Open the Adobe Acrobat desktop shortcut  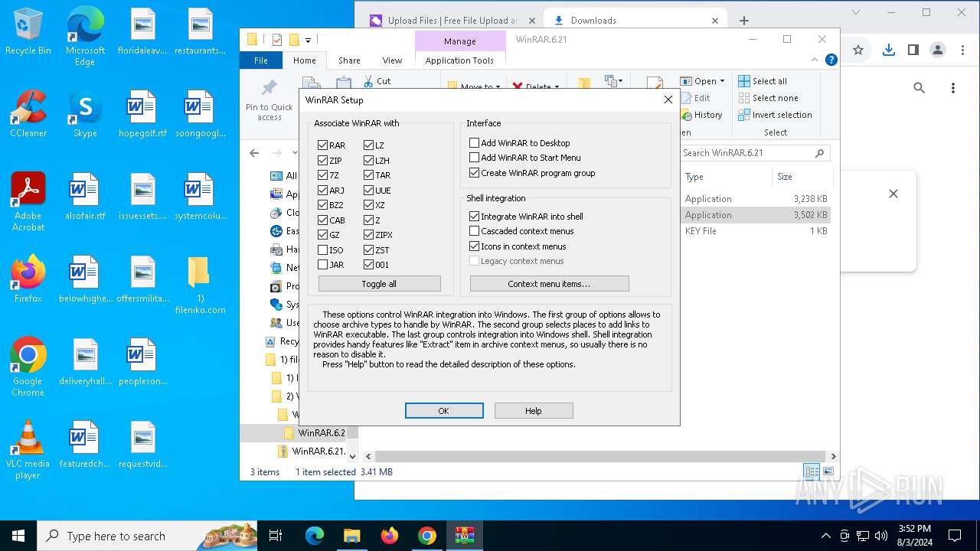pyautogui.click(x=28, y=201)
